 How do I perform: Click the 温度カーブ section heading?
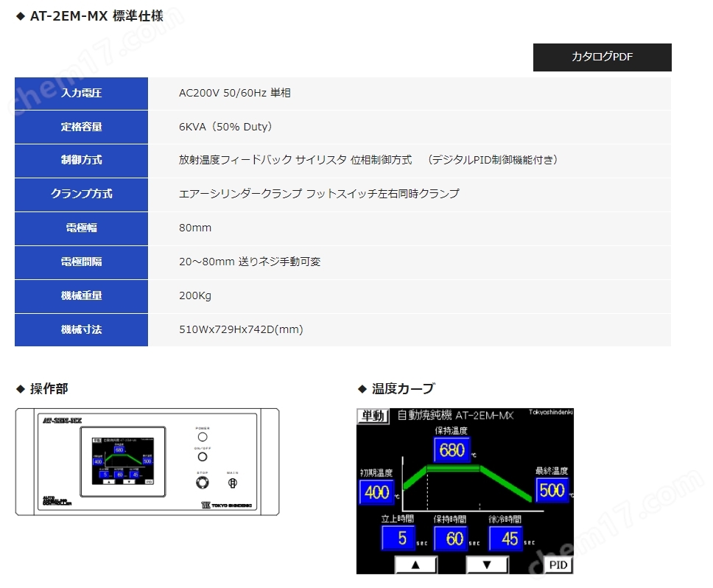click(404, 389)
